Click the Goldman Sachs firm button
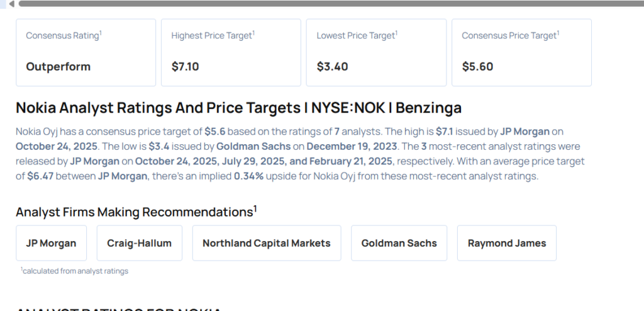Viewport: 644px width, 311px height. pos(399,243)
